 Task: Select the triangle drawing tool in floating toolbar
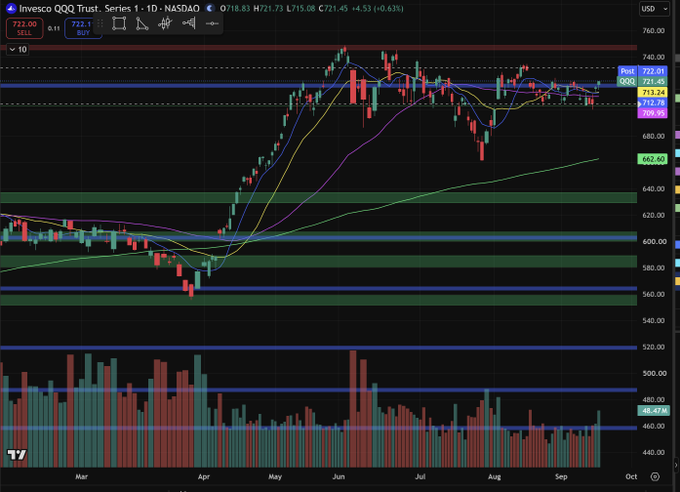coord(142,23)
